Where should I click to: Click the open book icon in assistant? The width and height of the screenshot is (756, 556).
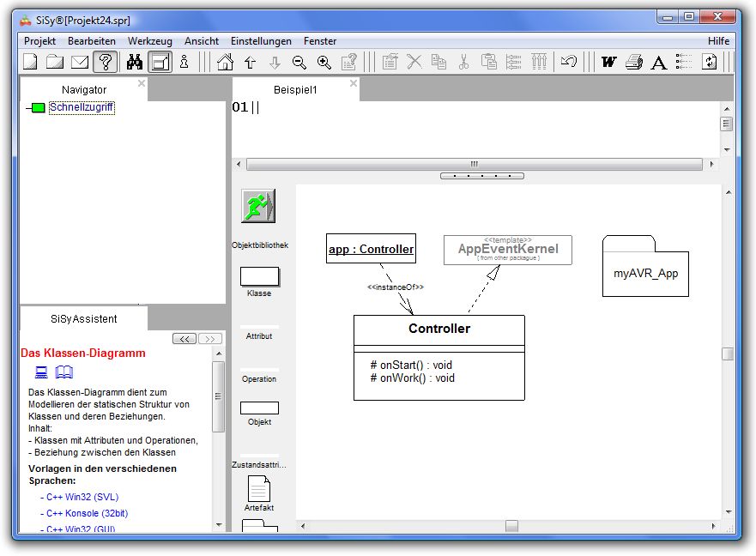[64, 372]
